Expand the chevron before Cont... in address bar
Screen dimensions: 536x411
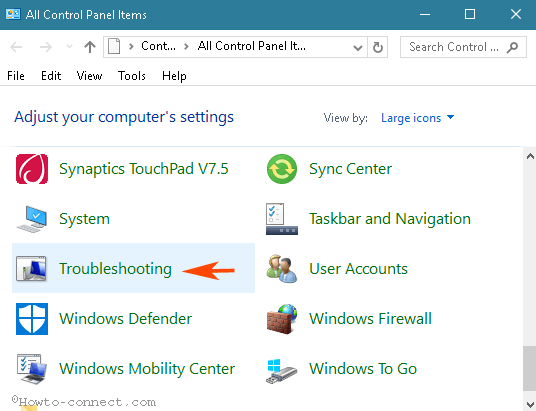click(131, 47)
